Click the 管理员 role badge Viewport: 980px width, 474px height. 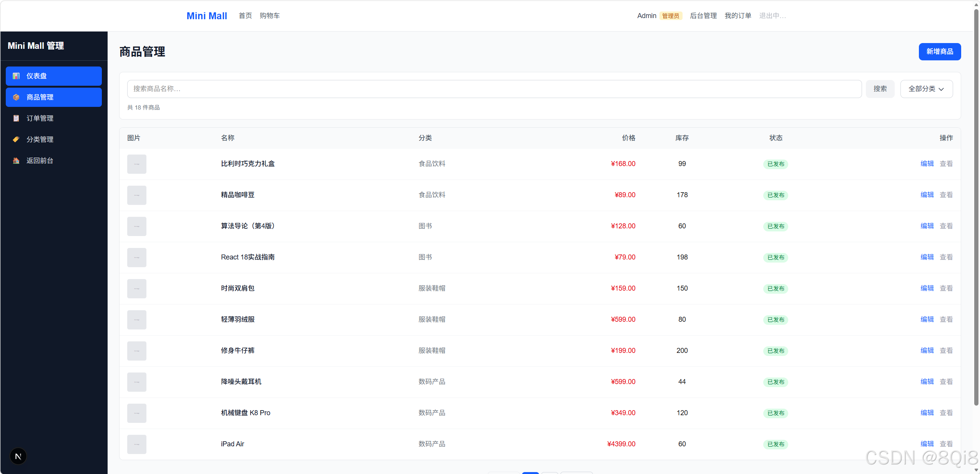671,16
